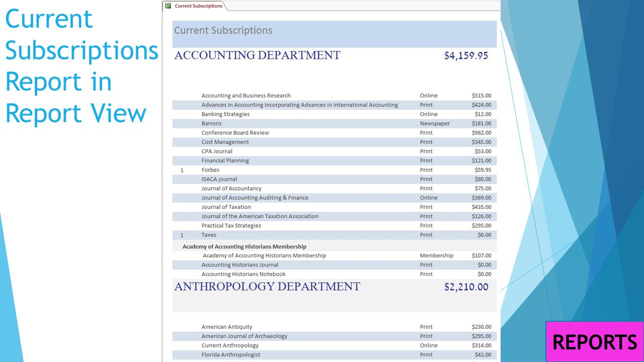This screenshot has height=362, width=644.
Task: Click Online type for Accounting and Business Research
Action: [x=429, y=96]
